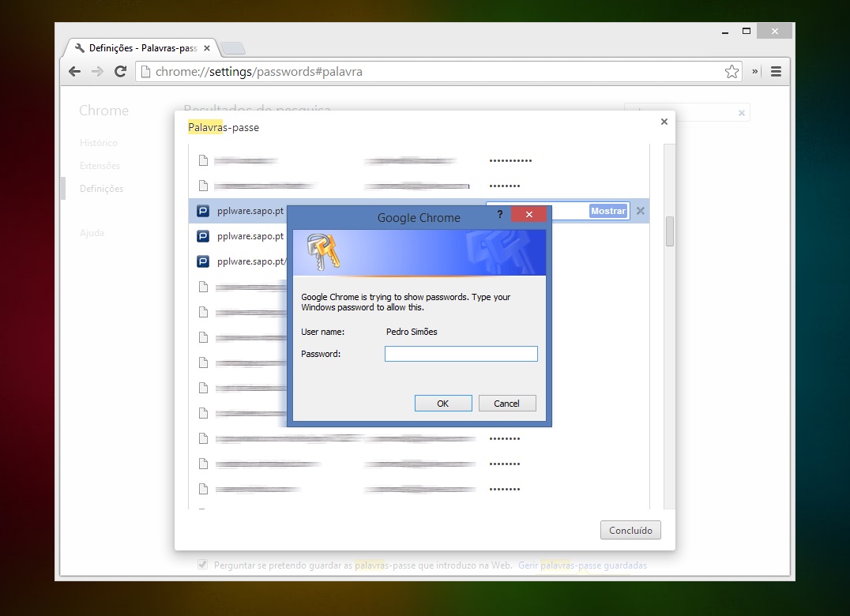The height and width of the screenshot is (616, 850).
Task: Open the extensions overflow chevron
Action: (754, 72)
